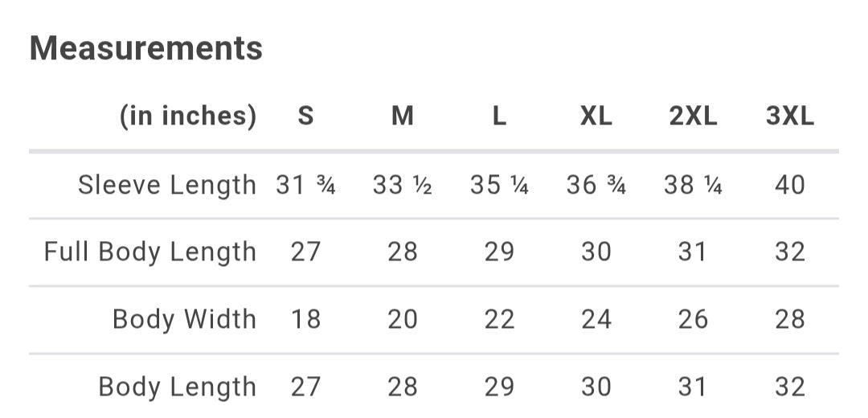Select the "(in inches)" header label
Screen dimensions: 868x418
coord(188,117)
